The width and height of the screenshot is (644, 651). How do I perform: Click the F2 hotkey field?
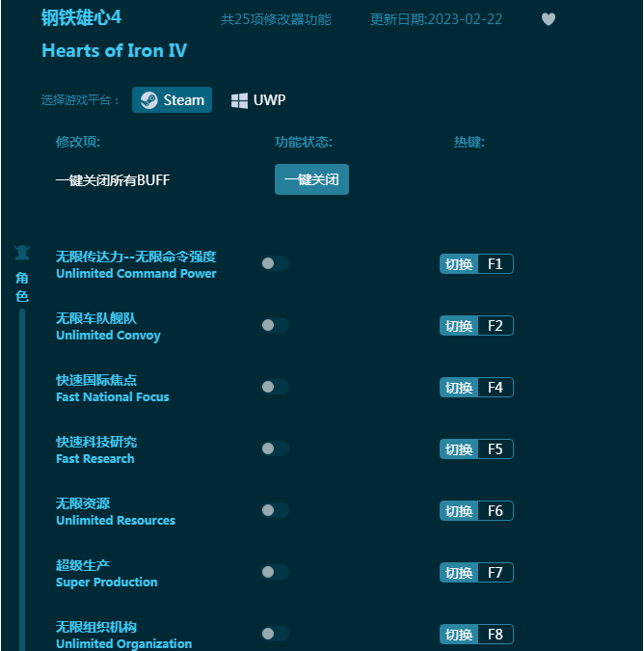pyautogui.click(x=496, y=326)
